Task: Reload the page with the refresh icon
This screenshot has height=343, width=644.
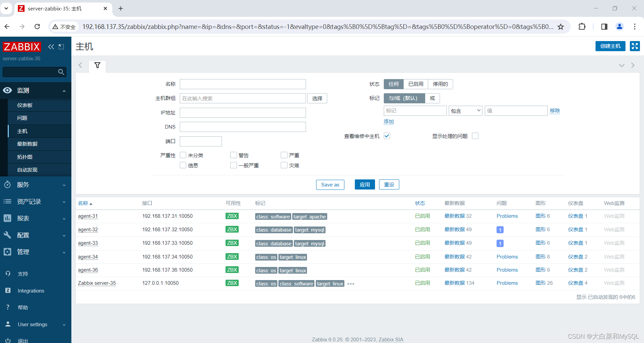Action: pyautogui.click(x=37, y=27)
